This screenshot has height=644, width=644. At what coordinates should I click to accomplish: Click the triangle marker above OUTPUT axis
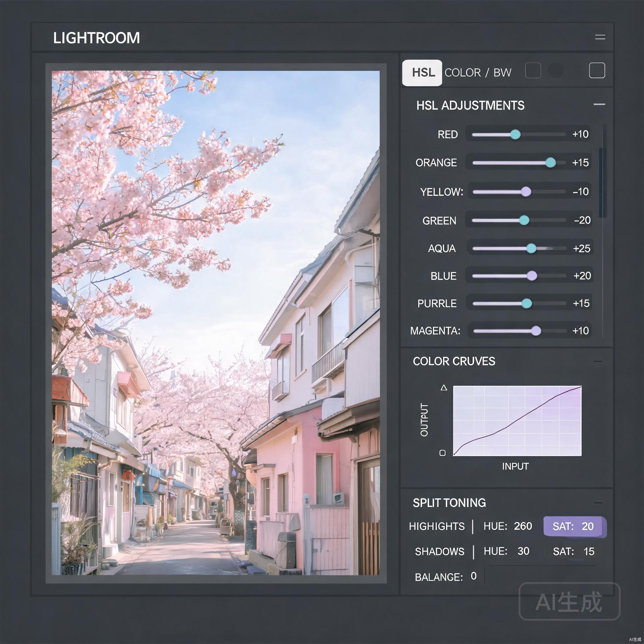point(444,387)
